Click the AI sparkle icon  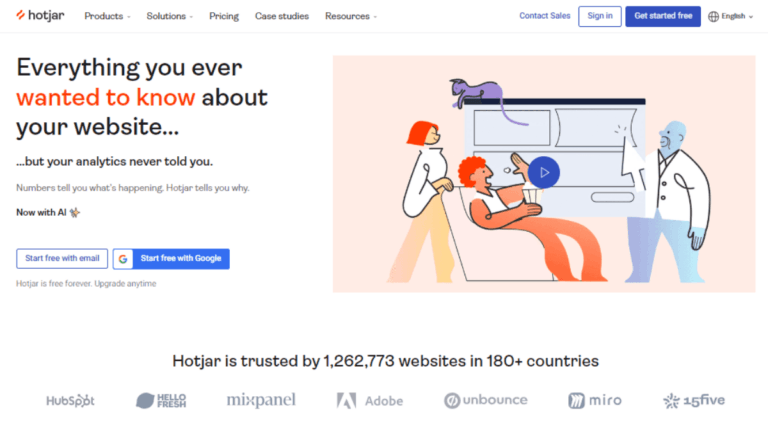coord(74,213)
